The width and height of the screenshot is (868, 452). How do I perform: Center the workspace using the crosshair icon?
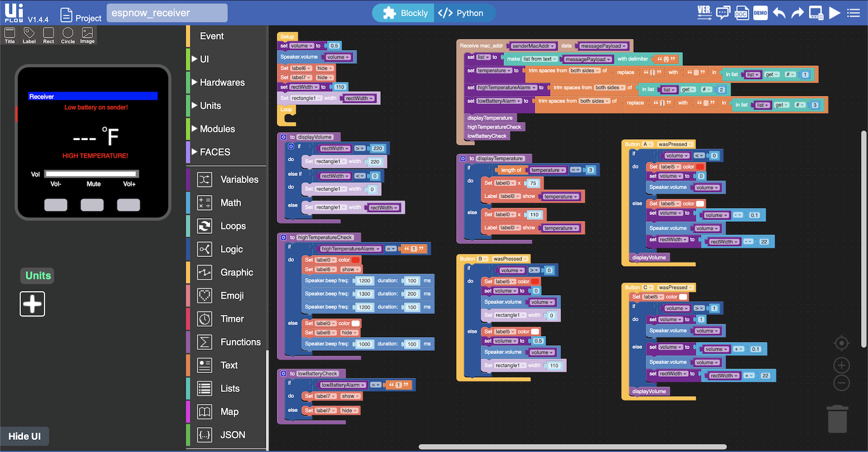click(842, 343)
